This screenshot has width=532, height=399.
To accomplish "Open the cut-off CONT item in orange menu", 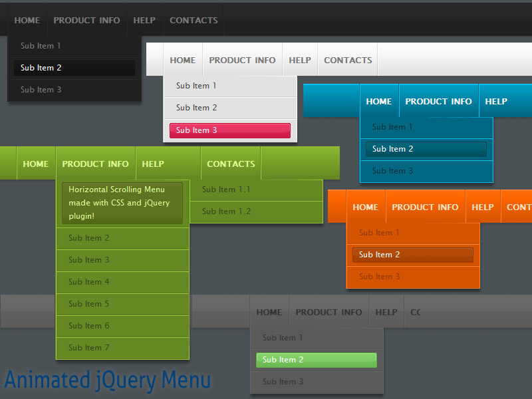I will (517, 207).
